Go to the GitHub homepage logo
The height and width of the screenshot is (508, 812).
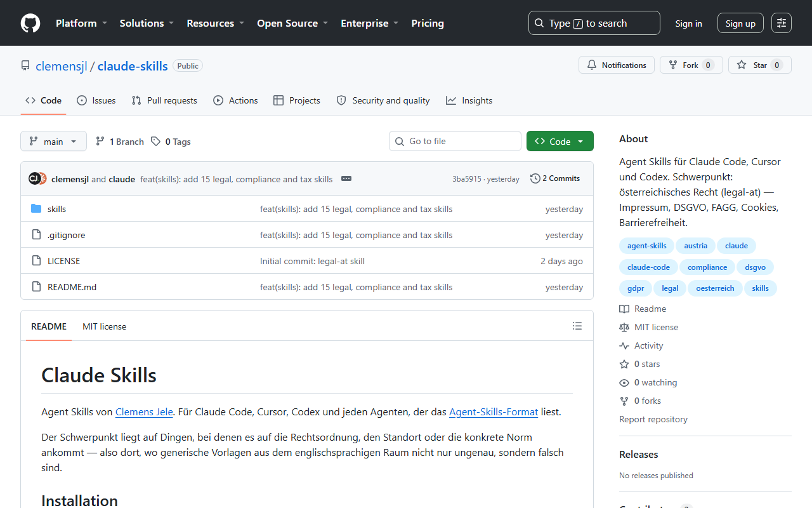tap(30, 23)
